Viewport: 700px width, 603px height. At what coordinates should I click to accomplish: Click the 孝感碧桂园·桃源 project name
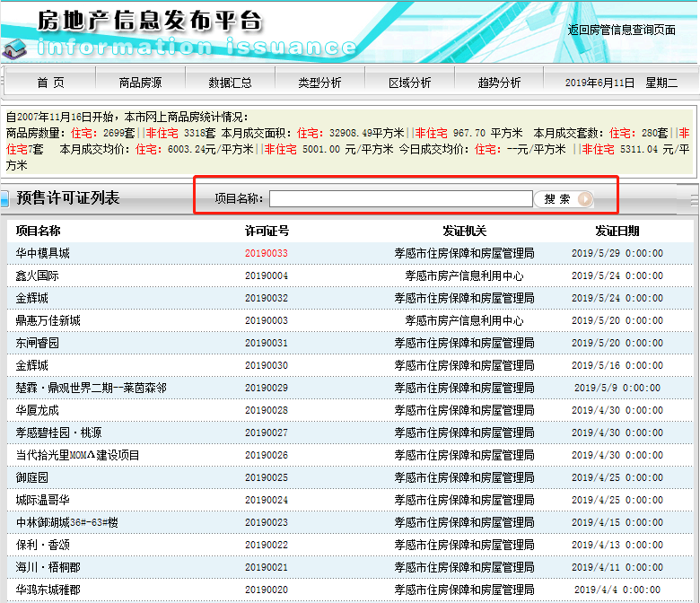(58, 433)
